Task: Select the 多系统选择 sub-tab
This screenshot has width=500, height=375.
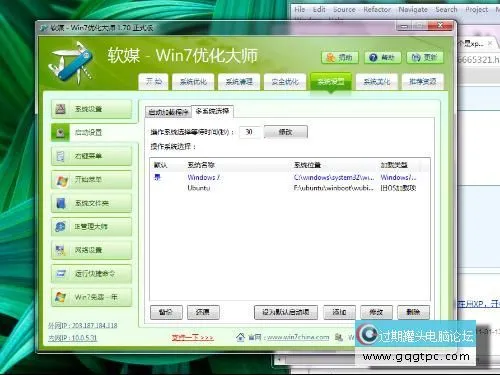Action: pyautogui.click(x=212, y=111)
